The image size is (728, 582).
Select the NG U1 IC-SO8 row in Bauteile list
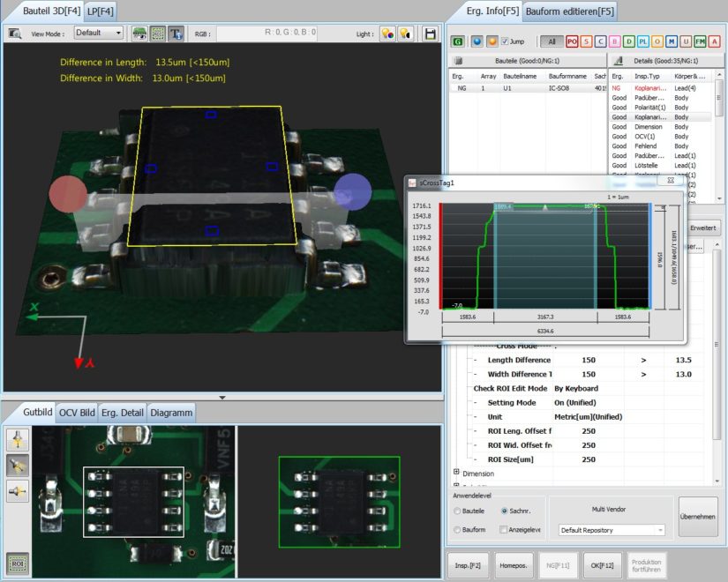[528, 88]
